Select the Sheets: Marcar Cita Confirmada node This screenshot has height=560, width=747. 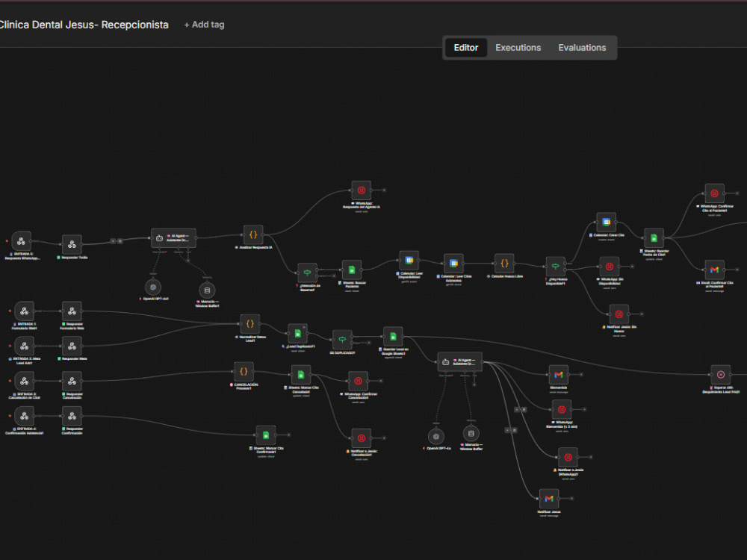pyautogui.click(x=266, y=435)
